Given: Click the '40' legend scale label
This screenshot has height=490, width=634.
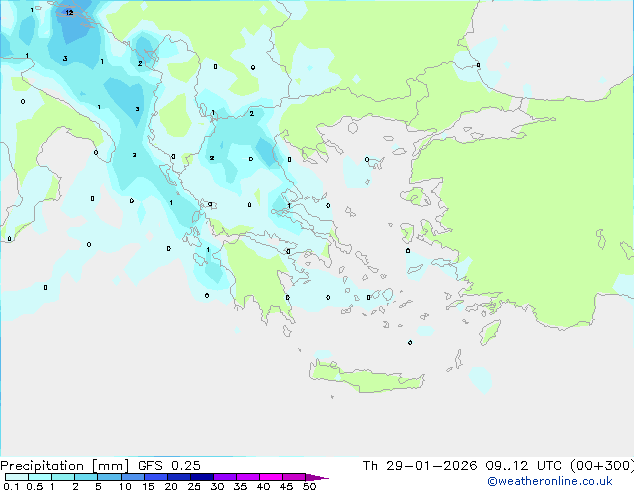Looking at the screenshot, I should tap(263, 486).
